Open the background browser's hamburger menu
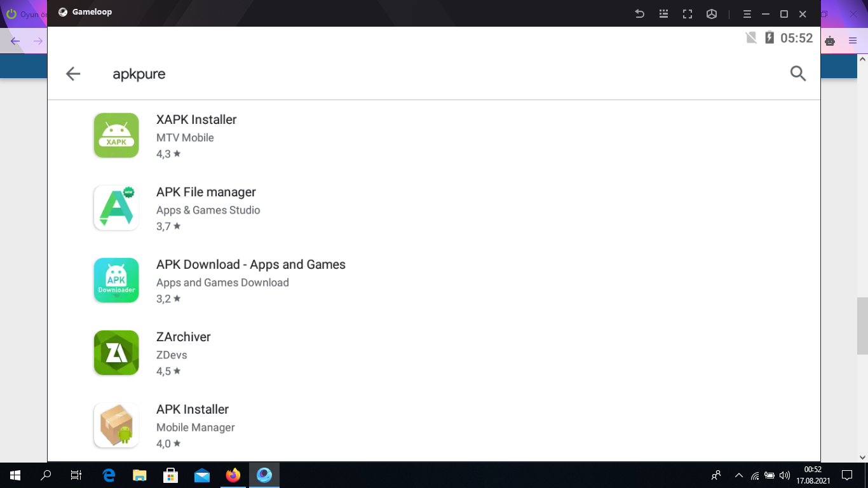Image resolution: width=868 pixels, height=488 pixels. tap(851, 41)
